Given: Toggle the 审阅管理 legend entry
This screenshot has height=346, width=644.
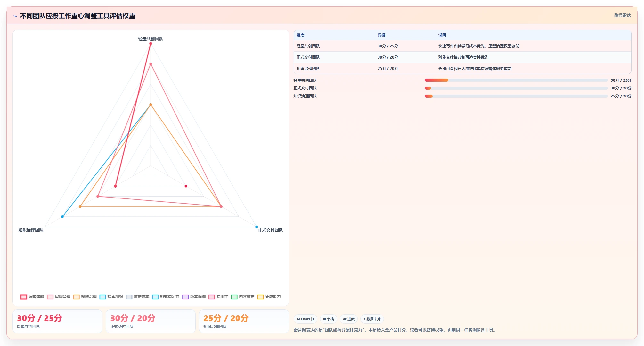Looking at the screenshot, I should (59, 297).
